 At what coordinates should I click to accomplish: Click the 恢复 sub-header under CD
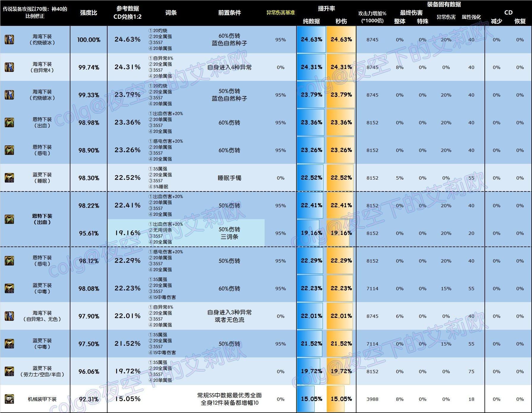520,21
